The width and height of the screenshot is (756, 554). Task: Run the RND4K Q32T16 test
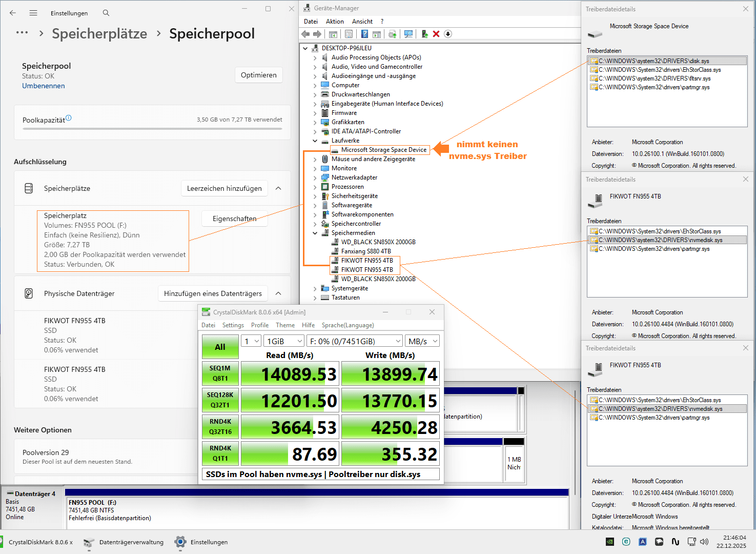[x=220, y=427]
